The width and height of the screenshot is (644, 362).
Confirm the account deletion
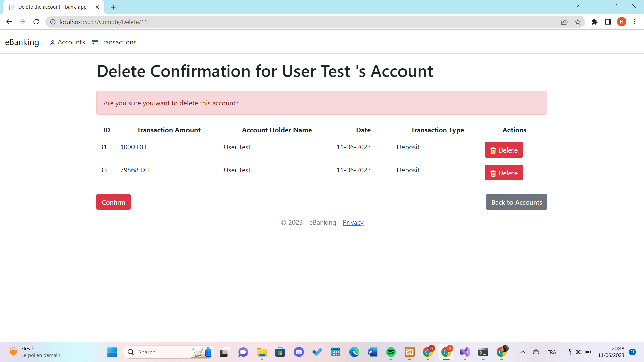[x=113, y=202]
